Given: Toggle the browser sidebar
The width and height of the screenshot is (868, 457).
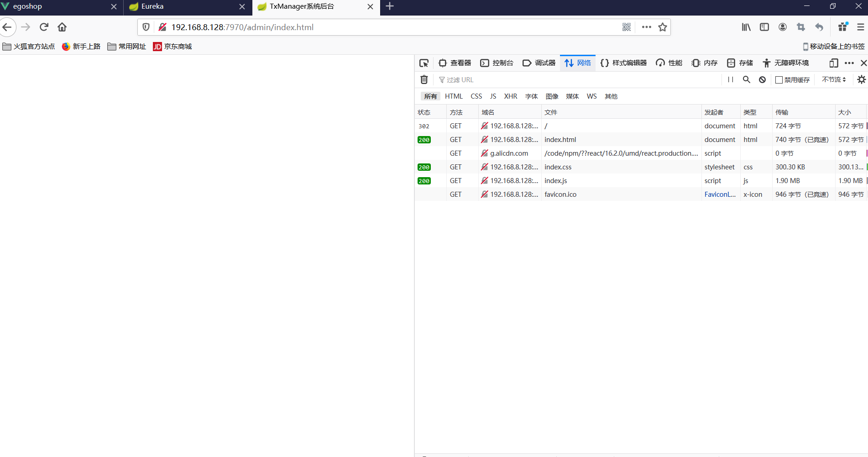Looking at the screenshot, I should (x=764, y=27).
